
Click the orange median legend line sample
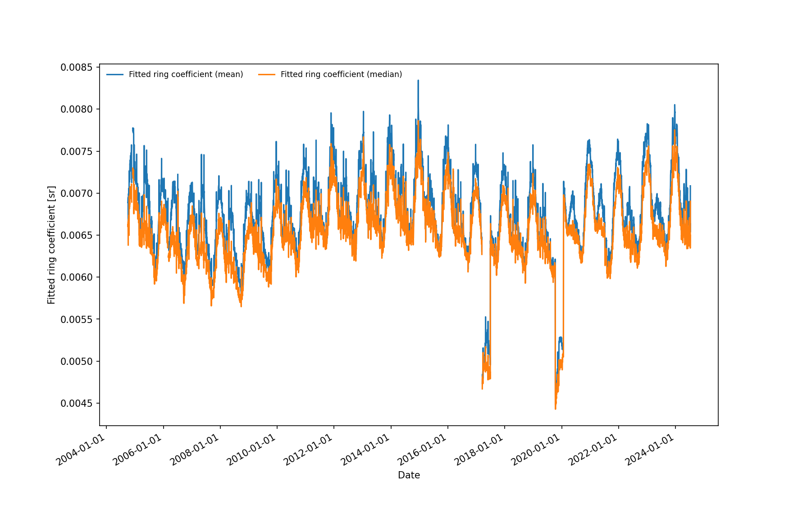point(267,74)
